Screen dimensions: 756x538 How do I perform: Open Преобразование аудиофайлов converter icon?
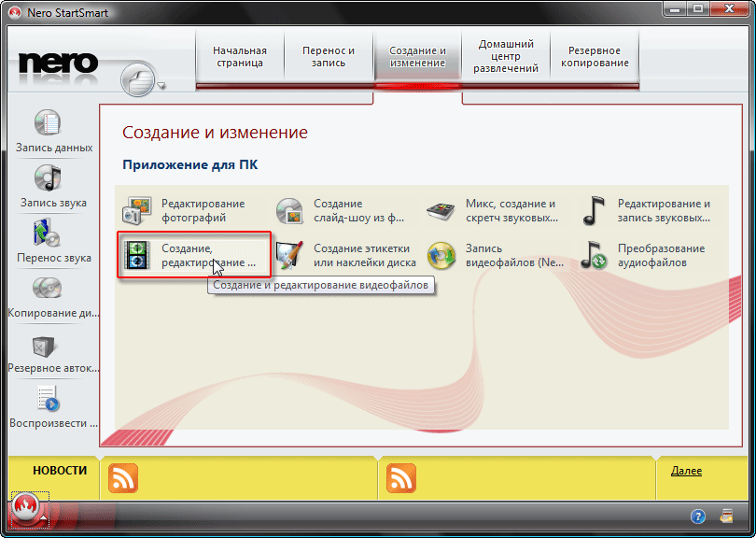(594, 255)
